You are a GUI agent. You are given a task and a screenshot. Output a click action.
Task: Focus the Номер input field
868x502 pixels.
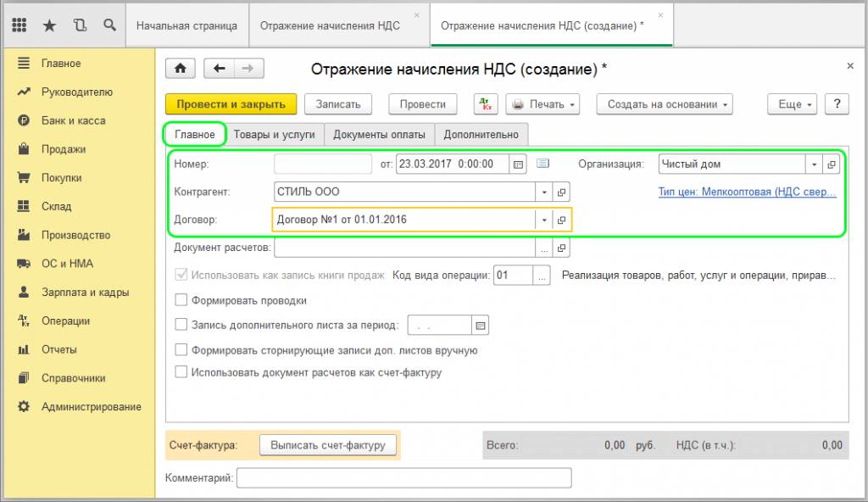pos(323,164)
